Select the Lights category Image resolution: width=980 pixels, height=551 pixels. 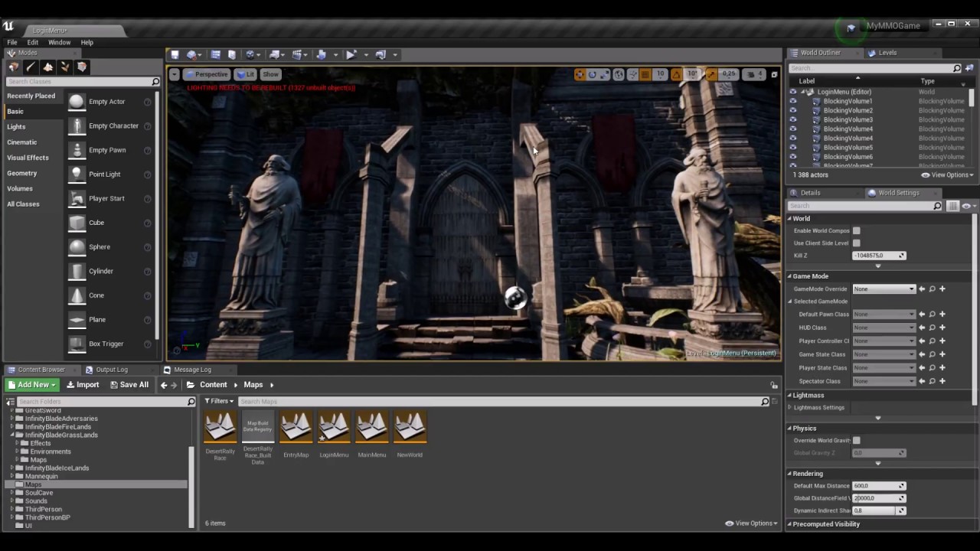[16, 127]
